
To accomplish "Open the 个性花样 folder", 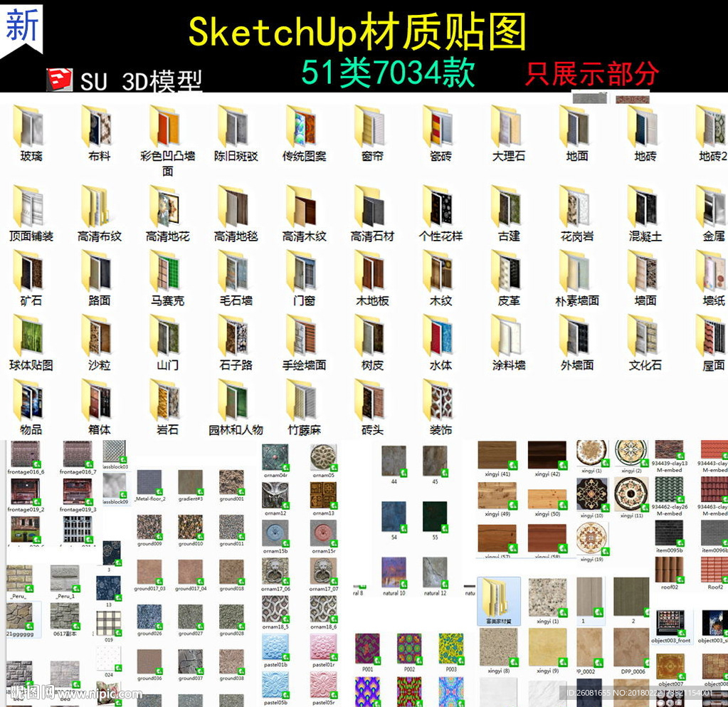I will click(440, 206).
